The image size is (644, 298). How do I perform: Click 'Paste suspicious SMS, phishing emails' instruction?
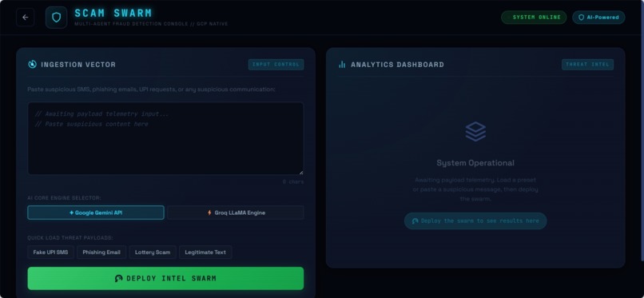coord(152,89)
